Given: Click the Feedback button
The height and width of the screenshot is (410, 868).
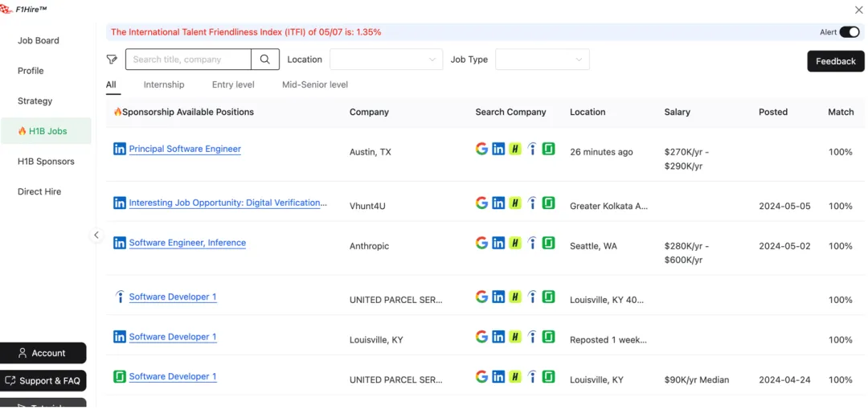Looking at the screenshot, I should click(x=835, y=61).
